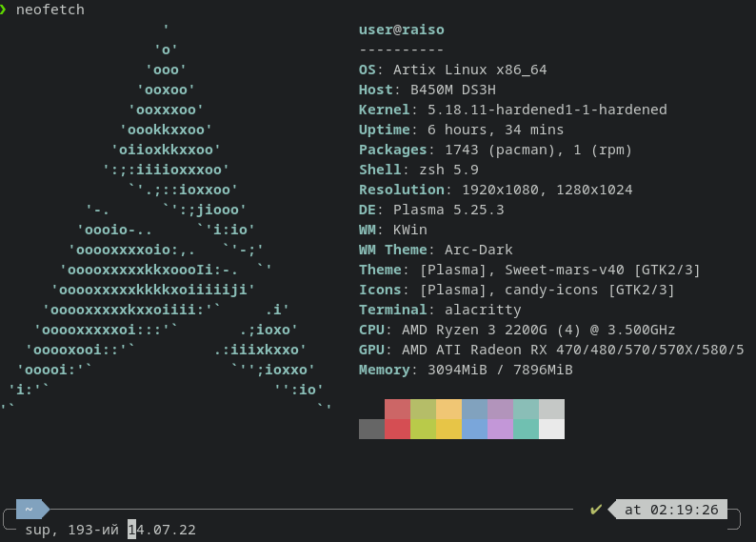Click the GPU line 'AMD ATI Radeon RX'
Screen dimensions: 756x542
(551, 350)
